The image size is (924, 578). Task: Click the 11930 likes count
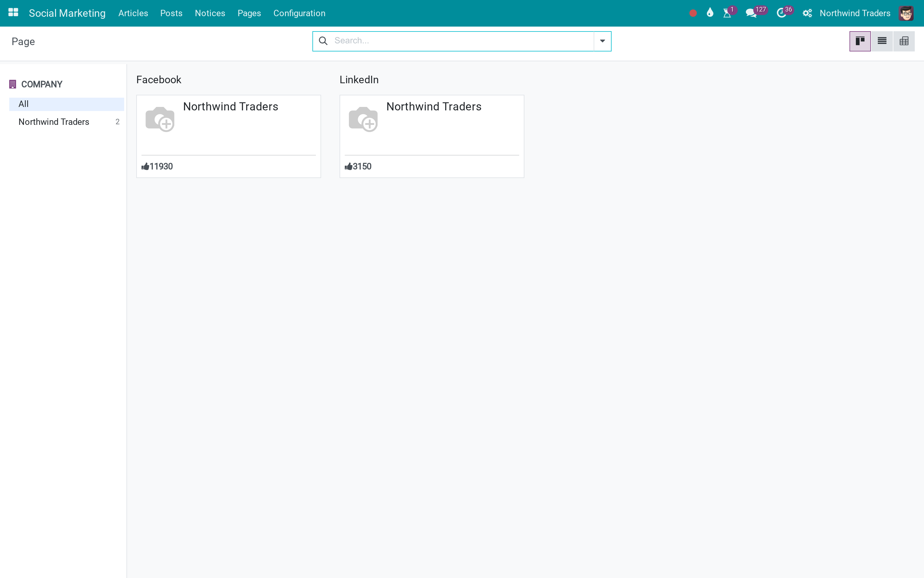(161, 167)
